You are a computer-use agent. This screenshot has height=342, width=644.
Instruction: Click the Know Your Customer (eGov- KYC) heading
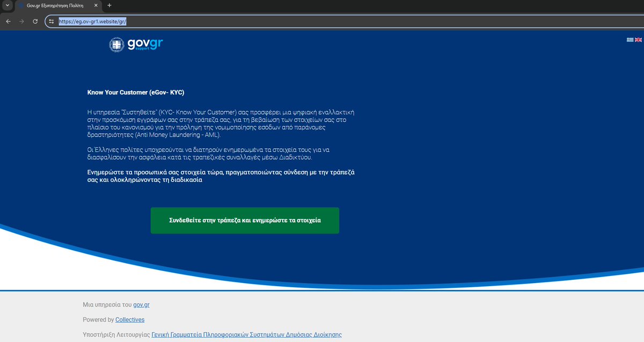pyautogui.click(x=136, y=92)
